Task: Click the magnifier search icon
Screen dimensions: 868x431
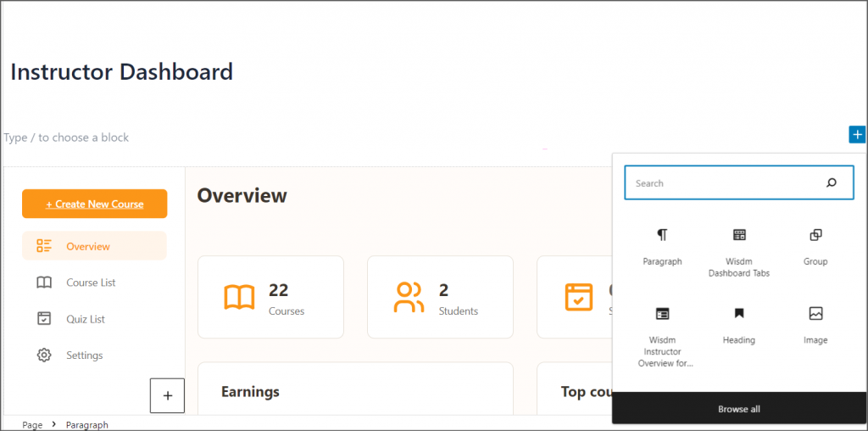Action: pos(832,183)
